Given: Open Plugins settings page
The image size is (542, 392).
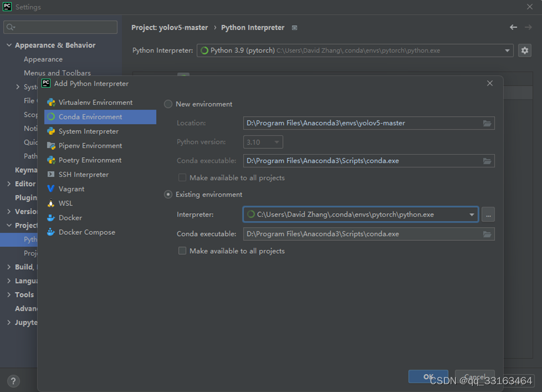Looking at the screenshot, I should [26, 198].
